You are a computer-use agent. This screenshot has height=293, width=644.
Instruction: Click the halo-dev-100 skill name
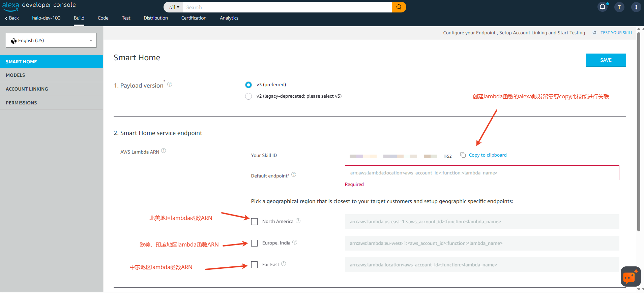click(x=46, y=18)
